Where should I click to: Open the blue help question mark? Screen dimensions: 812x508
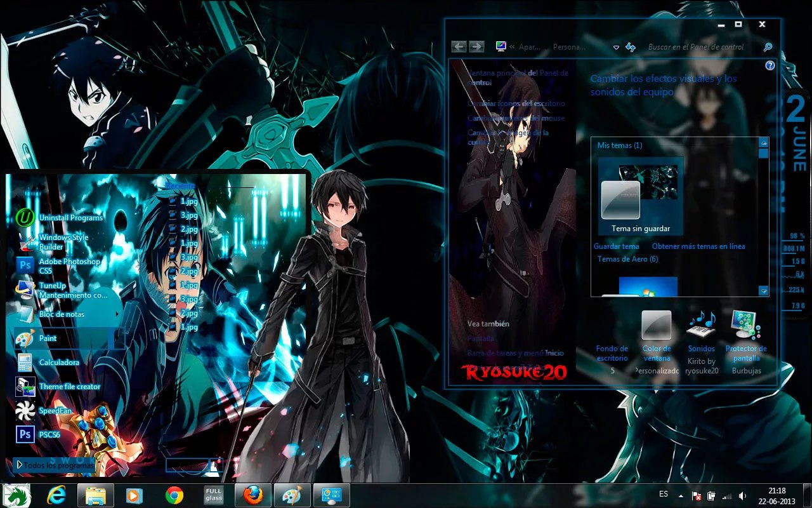(770, 65)
